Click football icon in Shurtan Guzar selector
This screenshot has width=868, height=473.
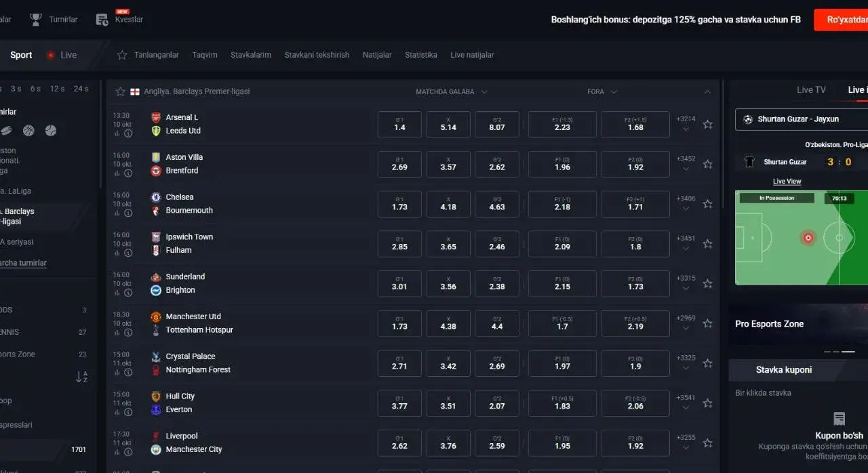pos(748,119)
